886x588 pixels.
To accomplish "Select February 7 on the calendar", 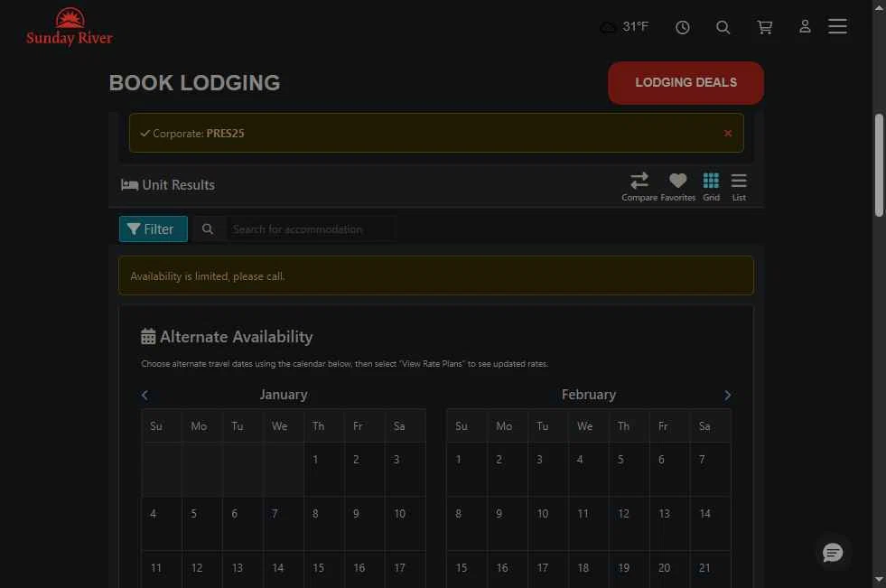I will tap(710, 470).
